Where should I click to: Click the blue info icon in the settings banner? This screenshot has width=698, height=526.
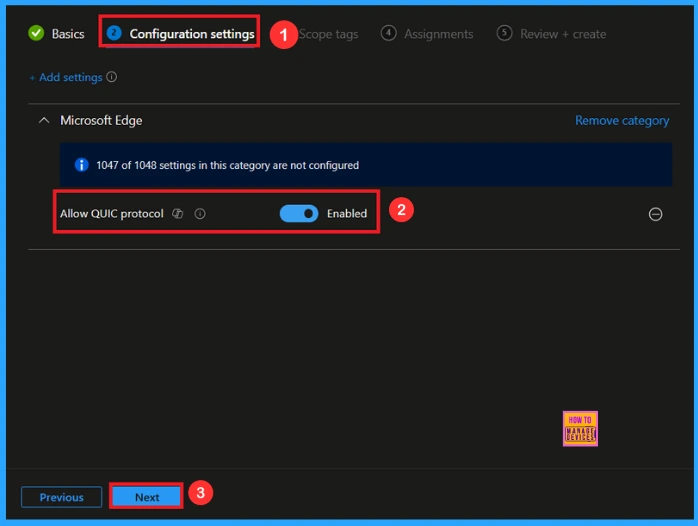coord(81,165)
